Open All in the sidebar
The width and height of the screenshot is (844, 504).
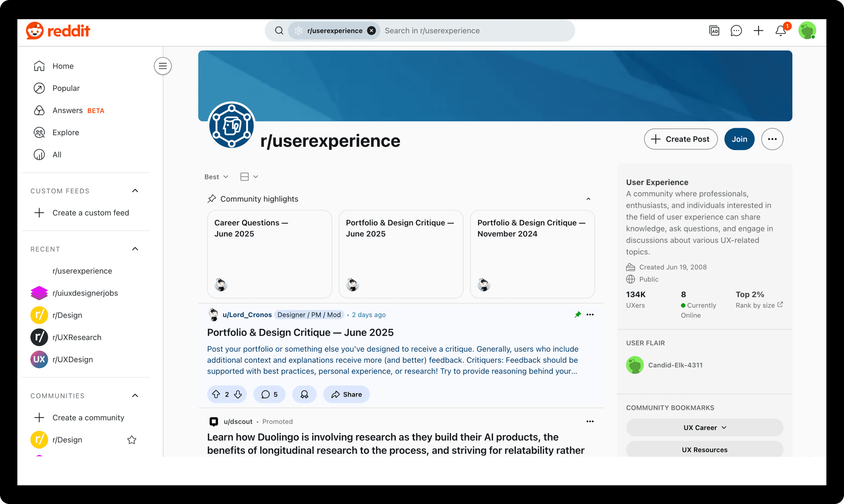tap(86, 154)
